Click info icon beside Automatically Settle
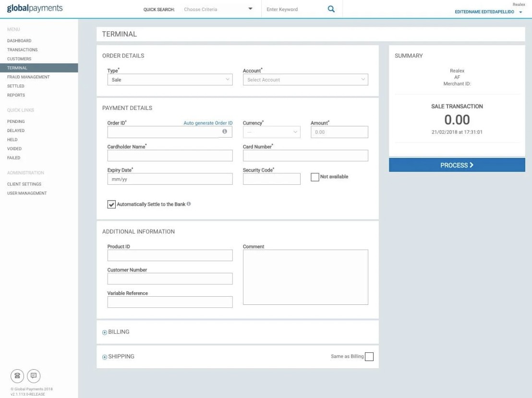 click(x=189, y=204)
